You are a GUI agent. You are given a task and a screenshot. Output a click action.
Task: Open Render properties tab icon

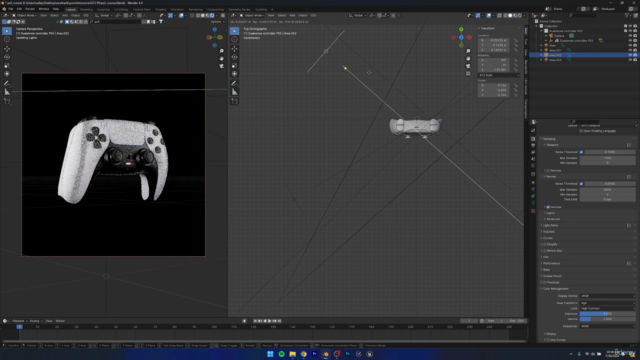click(533, 139)
